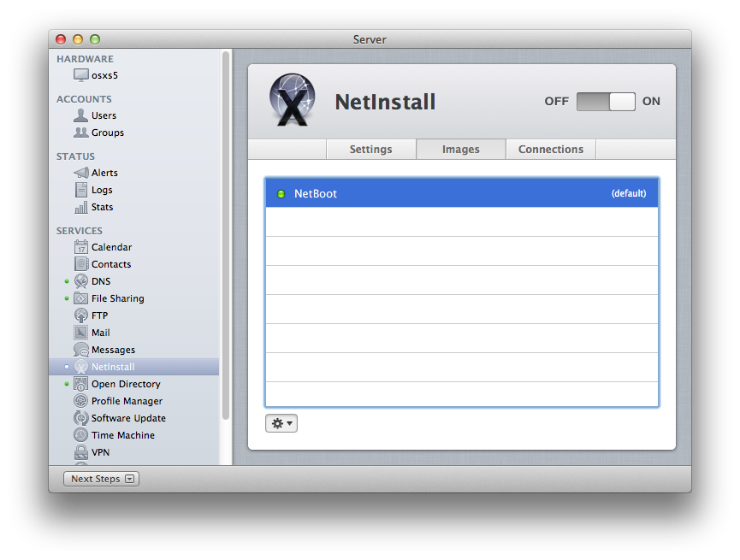Viewport: 740px width, 560px height.
Task: Open the Groups text item under Accounts
Action: click(108, 133)
